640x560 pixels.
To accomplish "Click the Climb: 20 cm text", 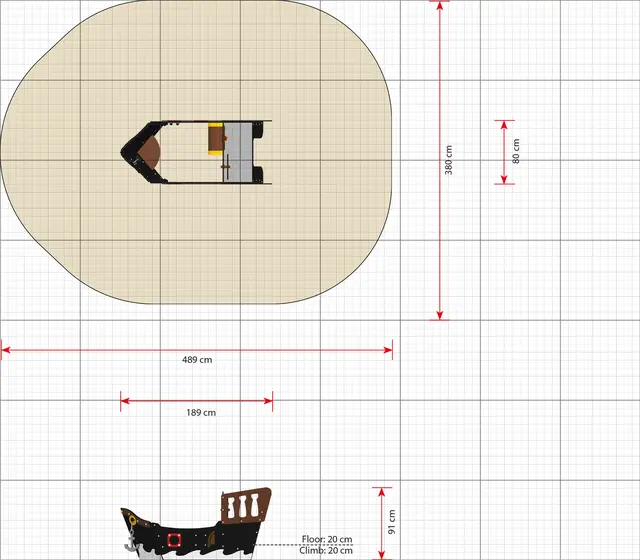I will [x=326, y=551].
